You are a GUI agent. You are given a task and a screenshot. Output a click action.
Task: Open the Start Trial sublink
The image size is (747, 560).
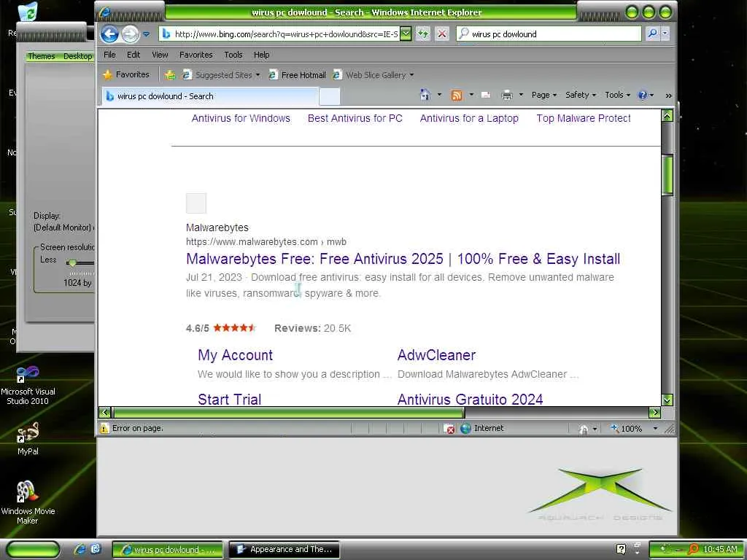click(230, 399)
